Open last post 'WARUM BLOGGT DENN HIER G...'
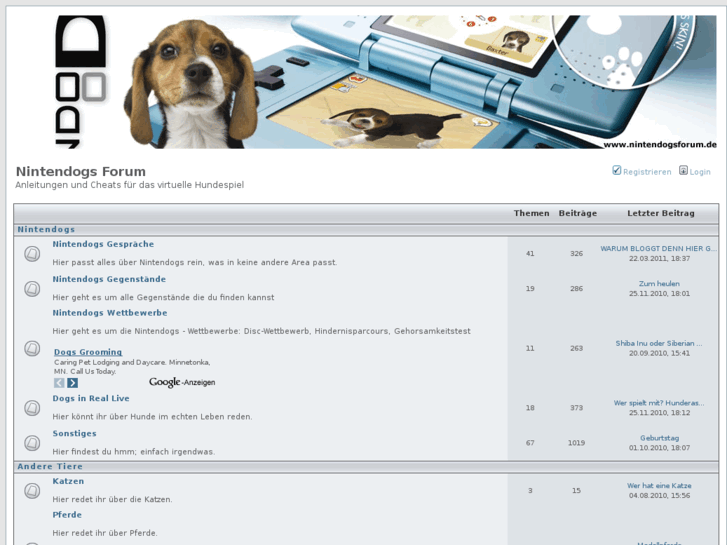Image resolution: width=727 pixels, height=545 pixels. (x=658, y=249)
